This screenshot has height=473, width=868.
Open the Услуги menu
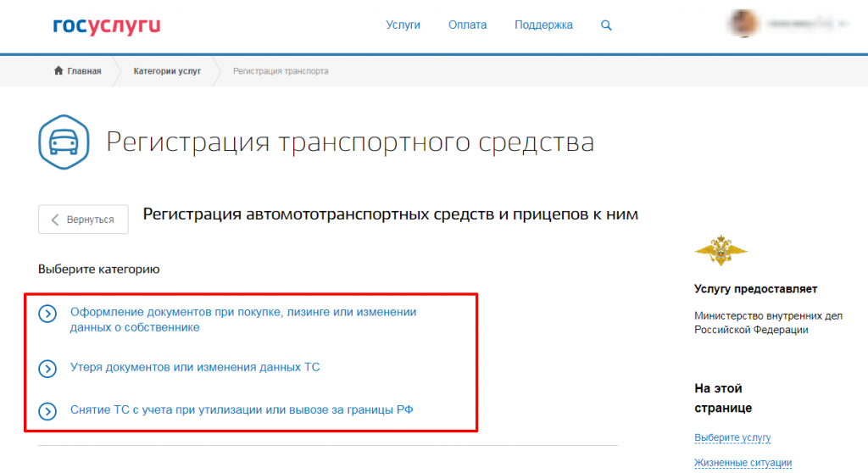click(x=403, y=25)
